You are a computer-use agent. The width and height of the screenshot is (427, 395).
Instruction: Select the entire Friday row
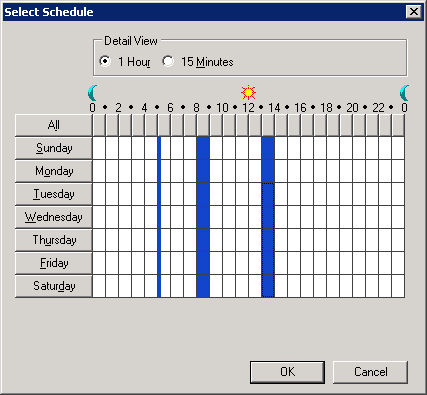(x=53, y=263)
